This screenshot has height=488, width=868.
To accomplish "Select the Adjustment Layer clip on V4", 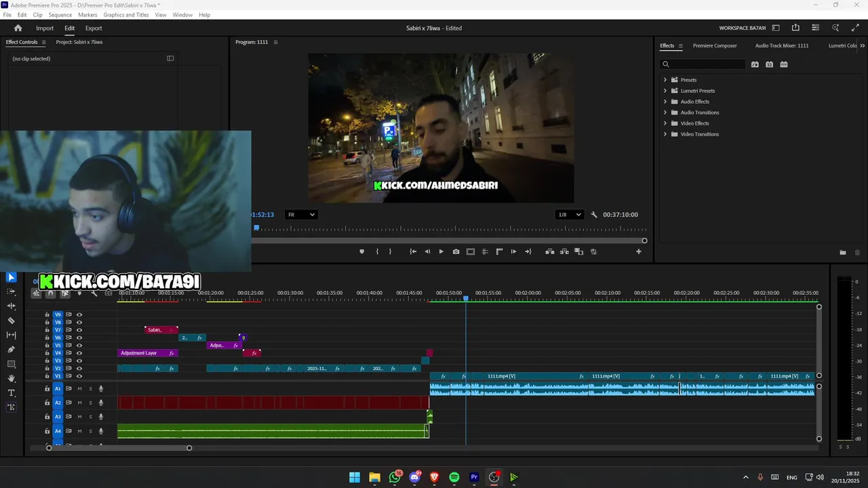I will pyautogui.click(x=148, y=353).
